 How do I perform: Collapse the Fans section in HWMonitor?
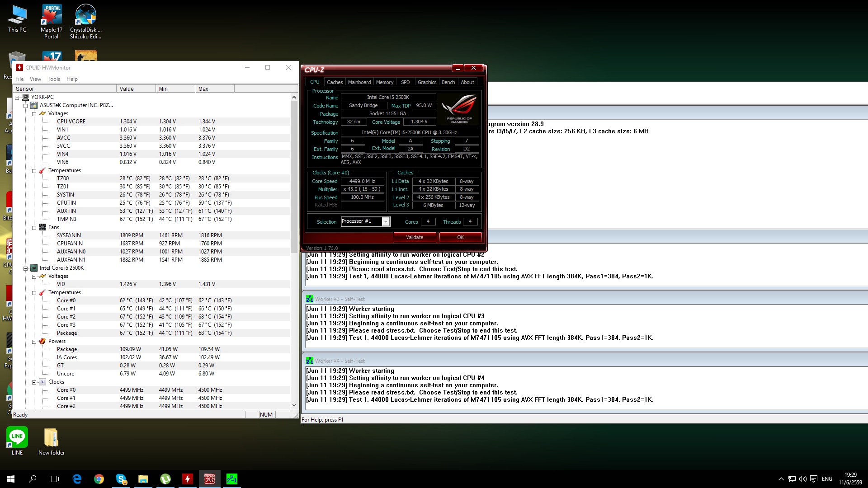(x=34, y=228)
